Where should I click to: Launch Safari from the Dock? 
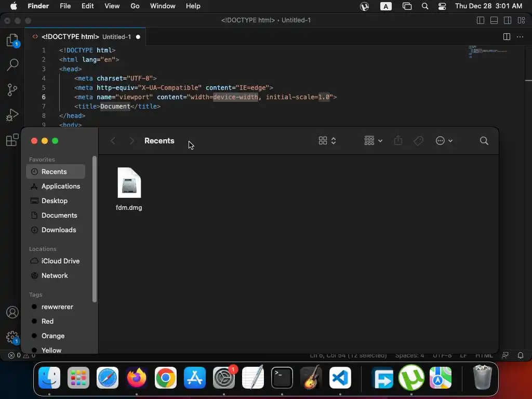pyautogui.click(x=108, y=378)
